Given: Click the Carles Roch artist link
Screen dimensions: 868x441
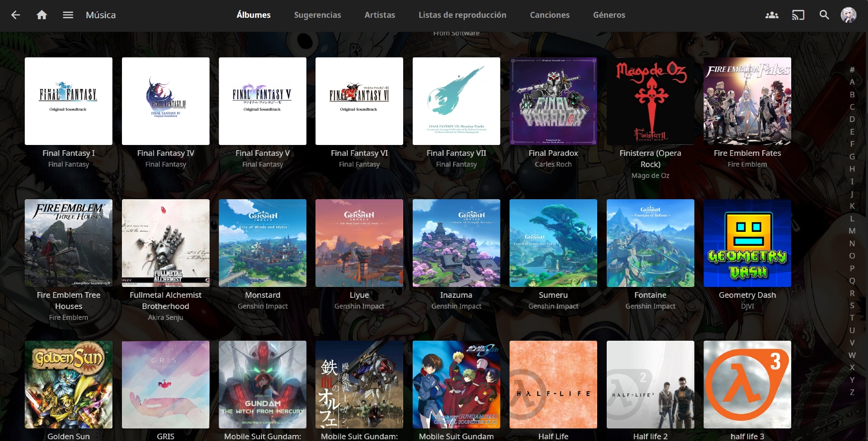Looking at the screenshot, I should coord(553,165).
